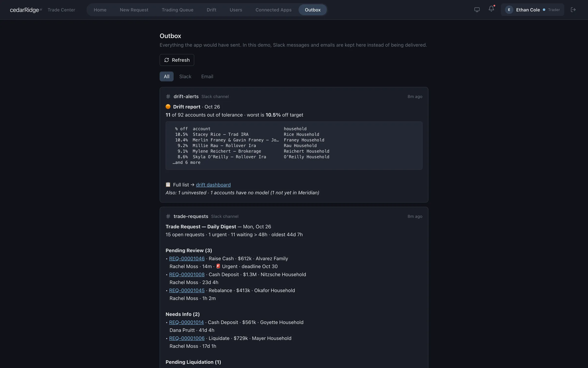The width and height of the screenshot is (588, 368).
Task: Click the Needs Info (2) heading
Action: click(x=183, y=314)
